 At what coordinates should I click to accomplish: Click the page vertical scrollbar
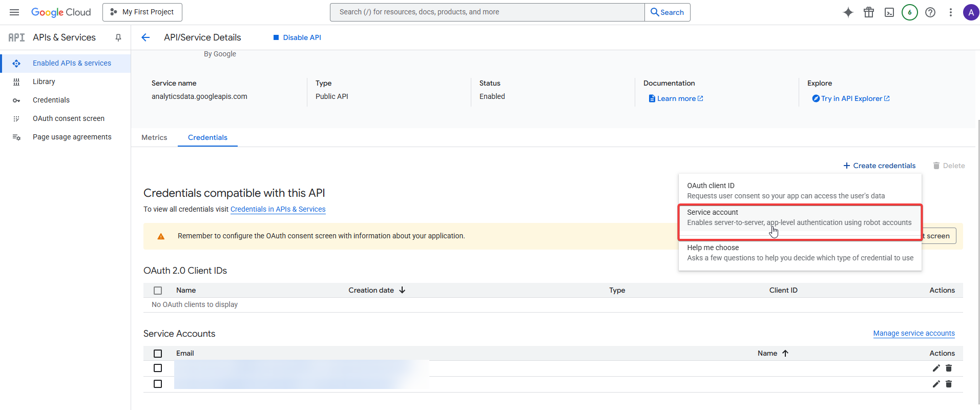(978, 261)
